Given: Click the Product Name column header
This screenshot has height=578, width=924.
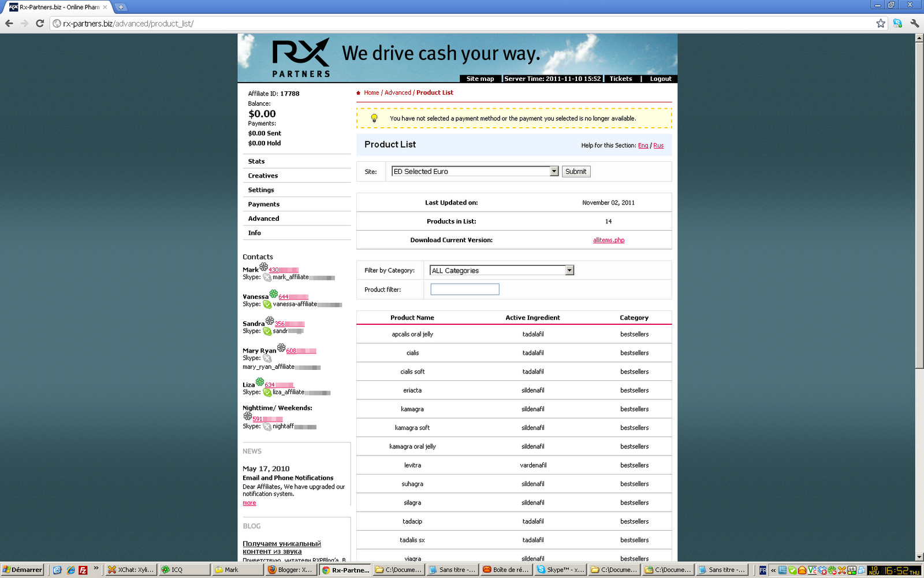Looking at the screenshot, I should pos(412,318).
